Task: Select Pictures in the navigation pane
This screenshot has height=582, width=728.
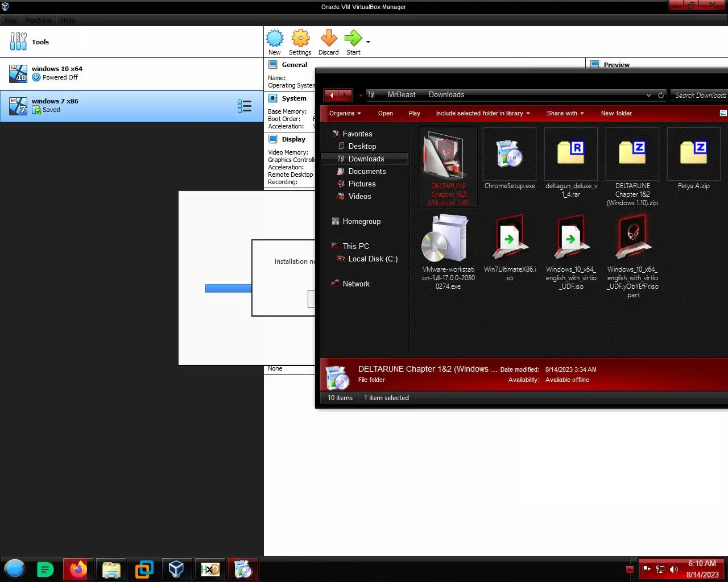Action: [362, 184]
